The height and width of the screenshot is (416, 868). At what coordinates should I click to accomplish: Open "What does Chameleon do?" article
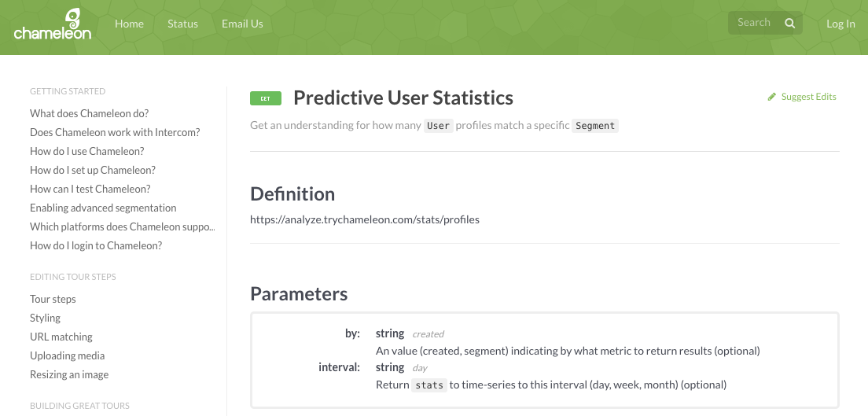click(89, 113)
